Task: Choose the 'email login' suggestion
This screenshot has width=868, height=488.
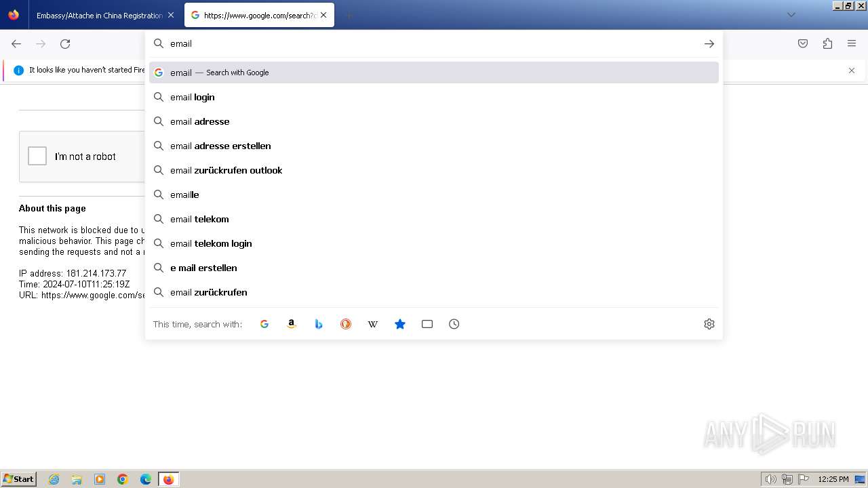Action: pos(434,97)
